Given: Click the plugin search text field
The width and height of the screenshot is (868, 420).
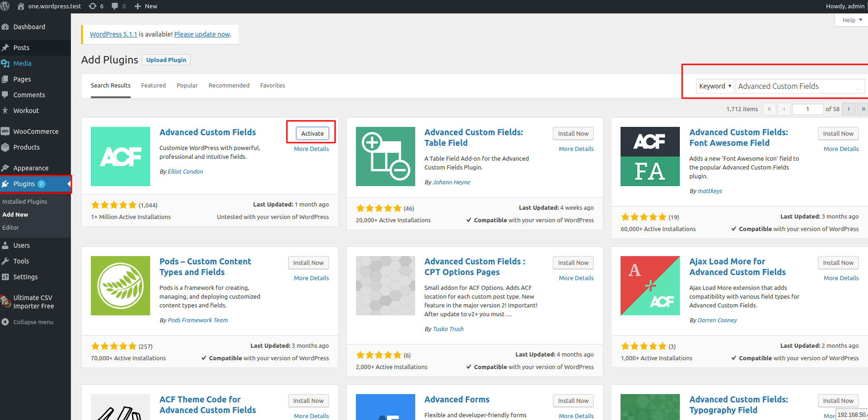Looking at the screenshot, I should (x=800, y=86).
